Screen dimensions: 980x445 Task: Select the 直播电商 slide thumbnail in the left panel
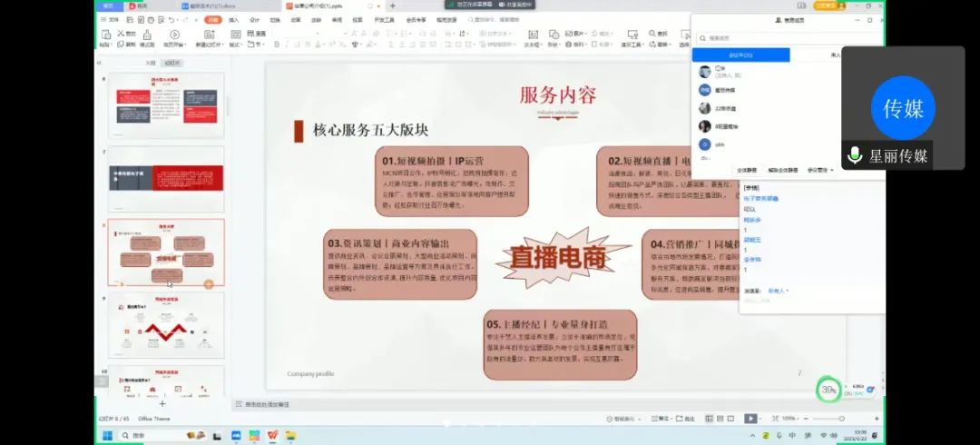tap(166, 252)
